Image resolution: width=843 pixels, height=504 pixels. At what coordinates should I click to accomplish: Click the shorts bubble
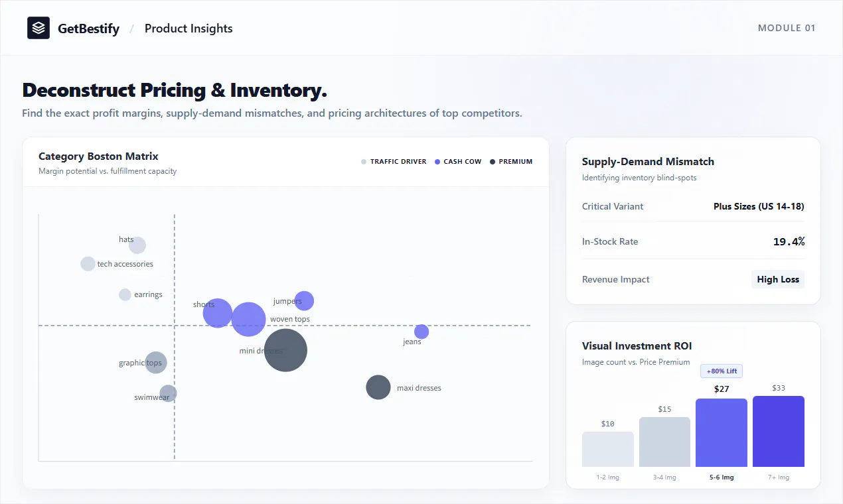tap(218, 313)
